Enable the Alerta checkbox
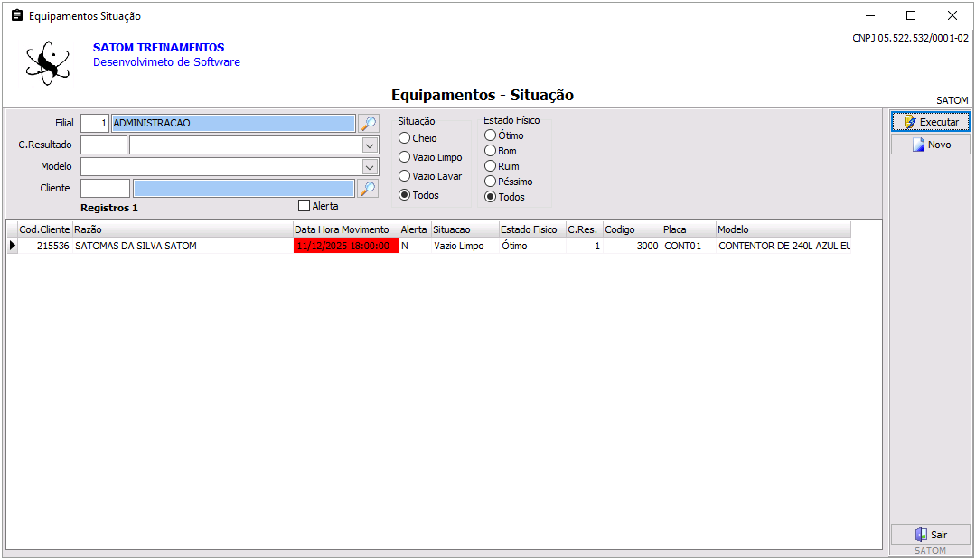976x560 pixels. [304, 206]
